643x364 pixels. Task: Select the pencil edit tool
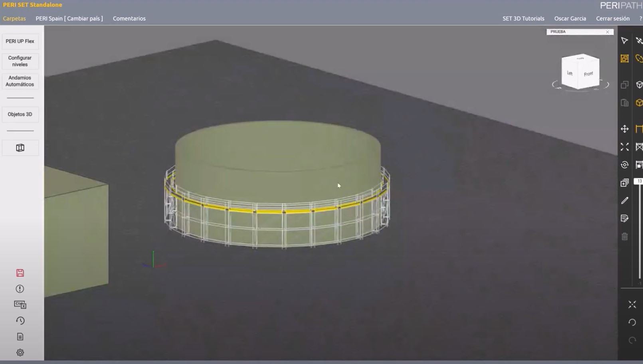pos(624,200)
